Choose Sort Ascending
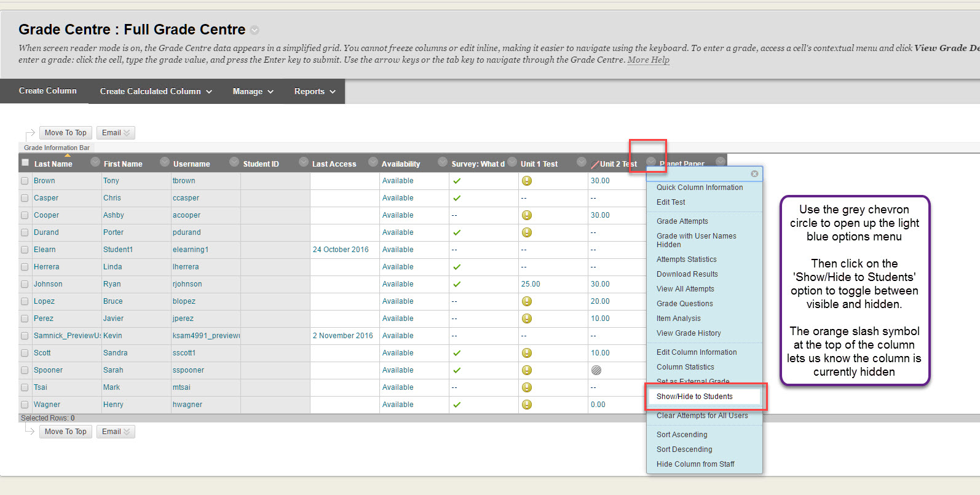This screenshot has width=980, height=495. 682,435
